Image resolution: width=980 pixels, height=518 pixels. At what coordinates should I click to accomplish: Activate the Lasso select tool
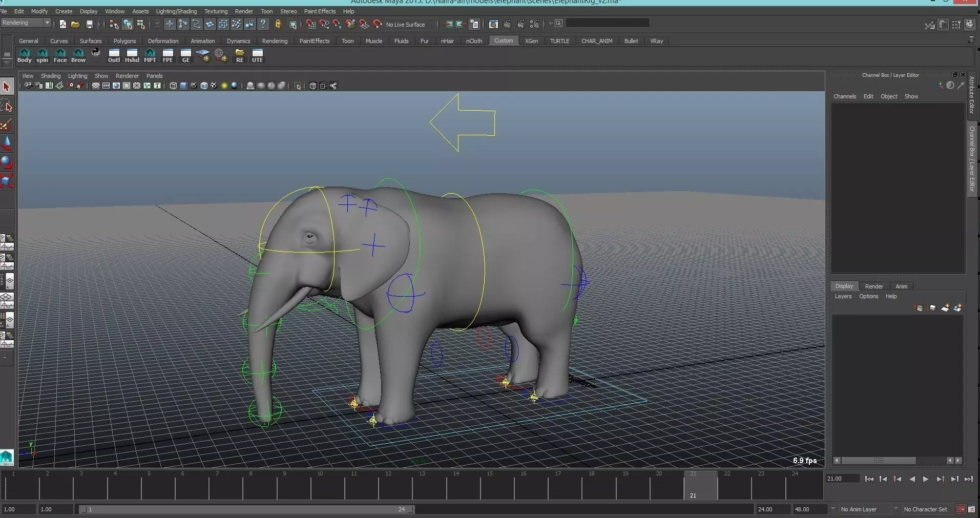tap(7, 106)
